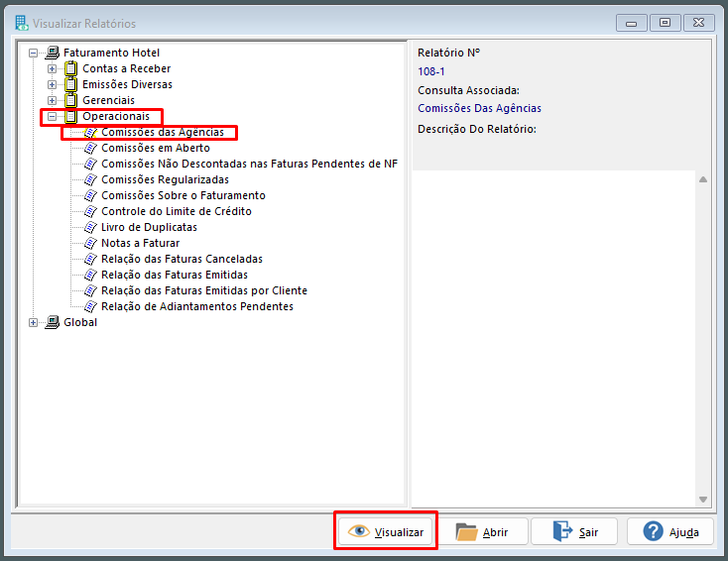Click the Gerenciais folder icon
This screenshot has height=561, width=728.
(71, 100)
